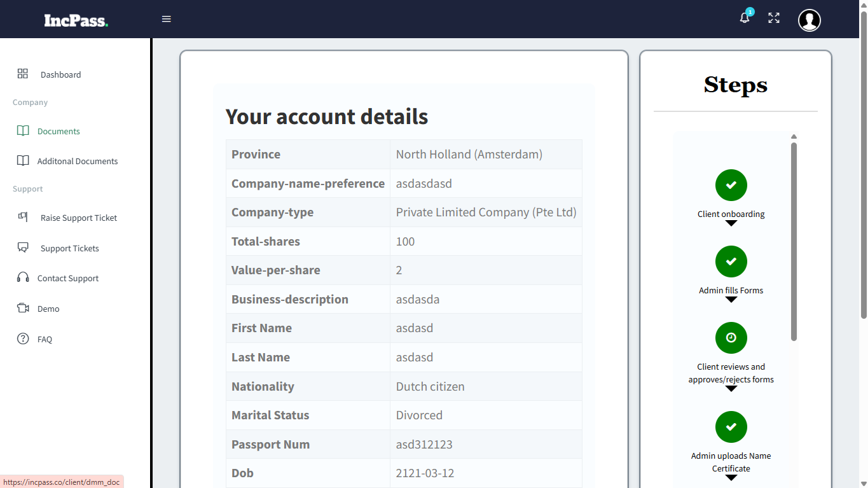Screen dimensions: 868x488
Task: Click the Admin uploads Name Certificate check icon
Action: pyautogui.click(x=731, y=427)
